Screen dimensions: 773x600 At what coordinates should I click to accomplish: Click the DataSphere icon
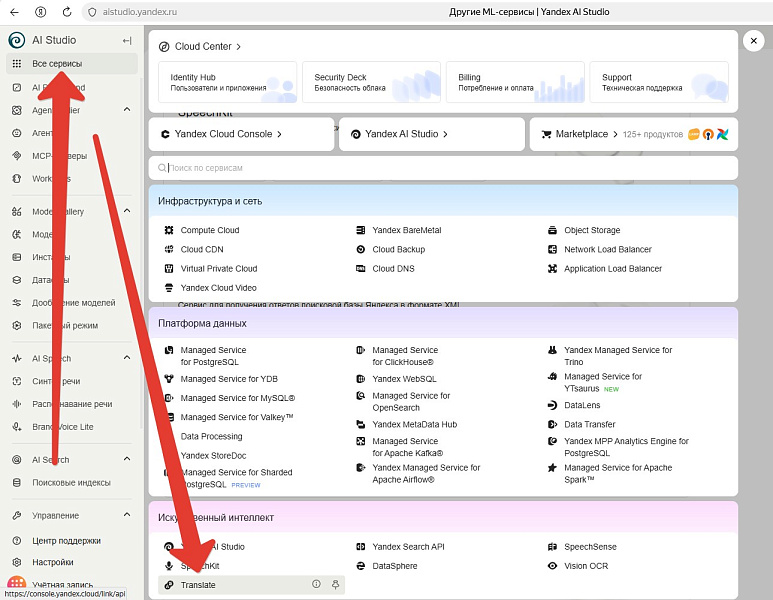361,565
